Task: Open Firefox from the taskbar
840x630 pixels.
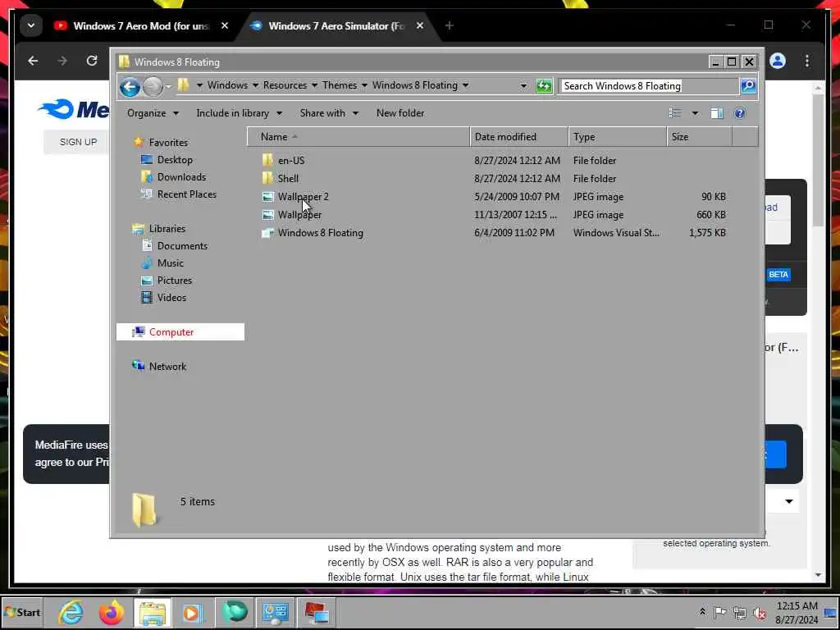Action: pyautogui.click(x=112, y=612)
